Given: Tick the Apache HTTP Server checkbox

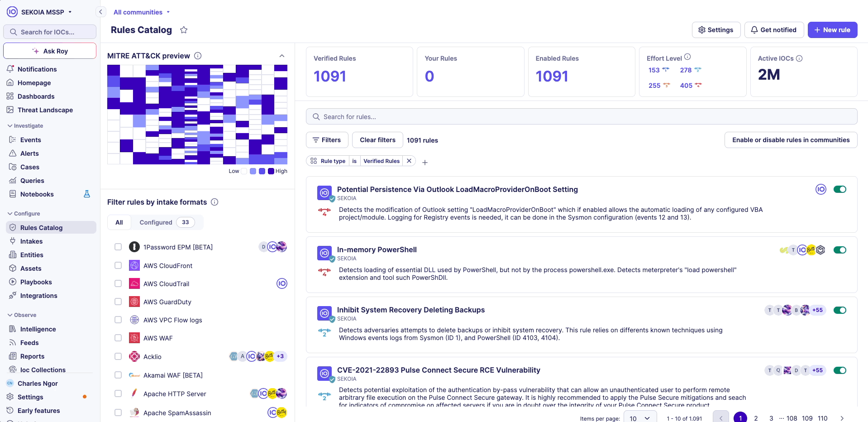Looking at the screenshot, I should coord(118,393).
